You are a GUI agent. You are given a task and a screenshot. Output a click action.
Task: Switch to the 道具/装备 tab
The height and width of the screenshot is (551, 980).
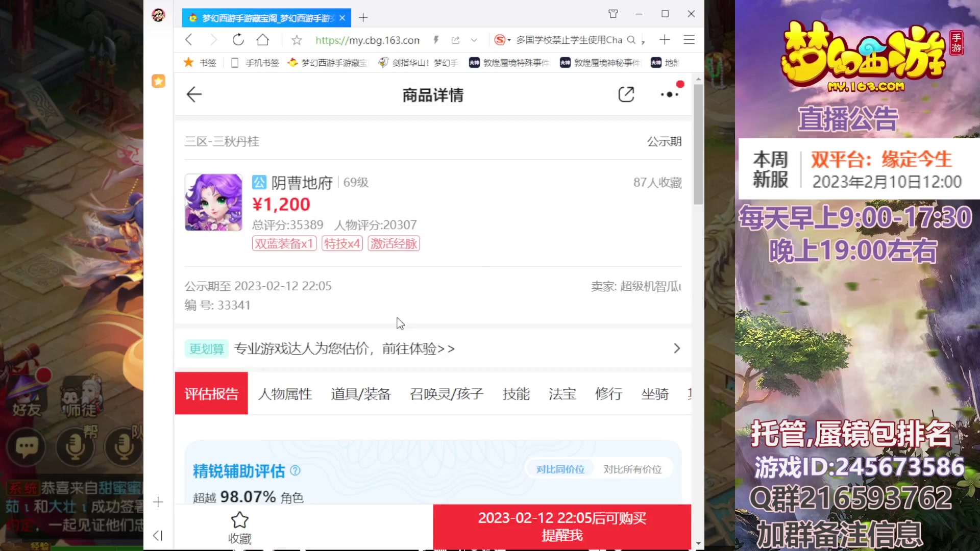tap(361, 394)
